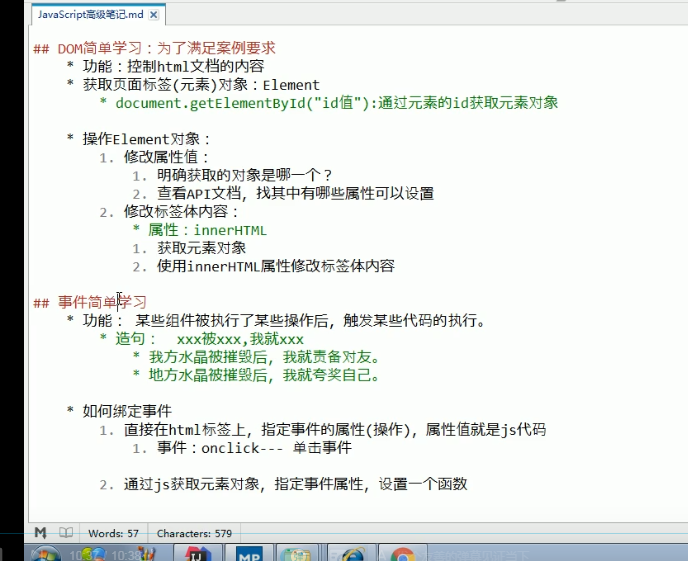
Task: Click the Characters: 579 status entry
Action: click(194, 533)
